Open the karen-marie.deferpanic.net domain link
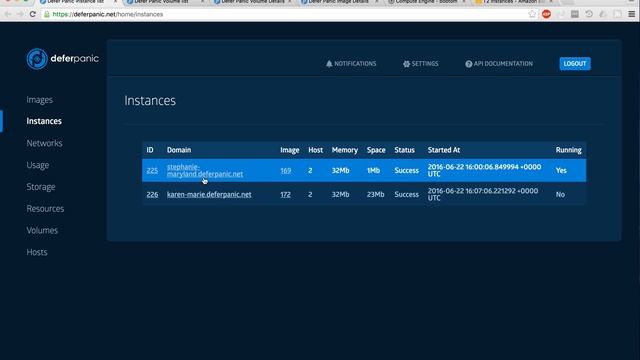The width and height of the screenshot is (640, 360). (209, 195)
